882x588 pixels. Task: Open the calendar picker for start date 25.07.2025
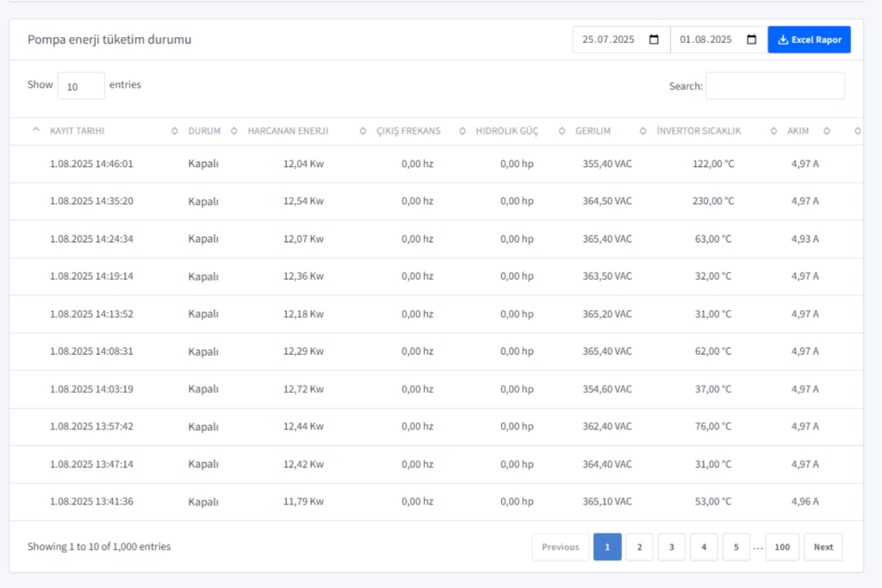click(654, 40)
